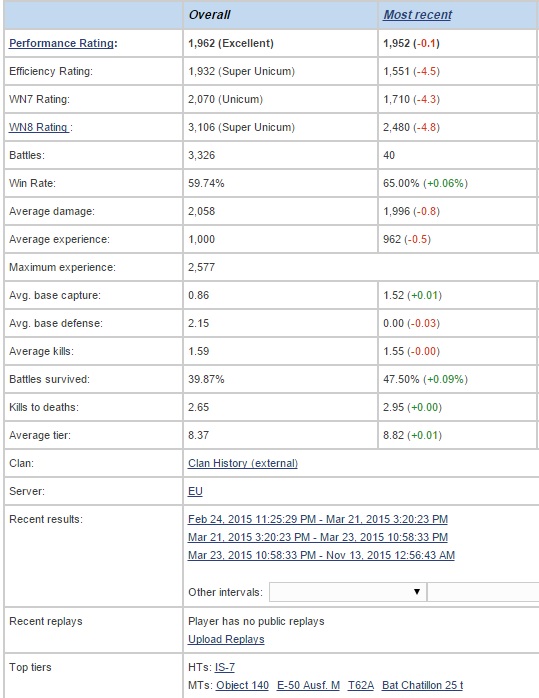Viewport: 539px width, 698px height.
Task: Open the IS-7 heavy tank link
Action: (x=224, y=667)
